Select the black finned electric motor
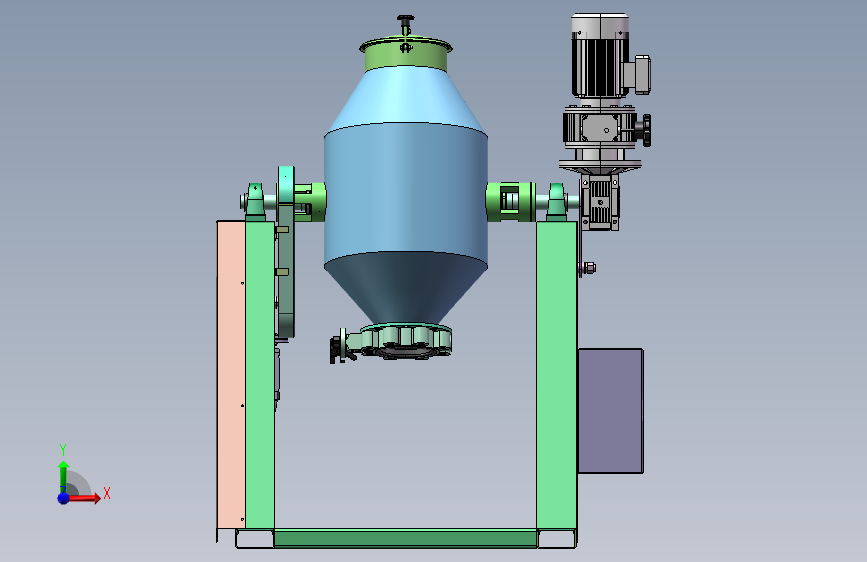The image size is (867, 562). pos(600,56)
